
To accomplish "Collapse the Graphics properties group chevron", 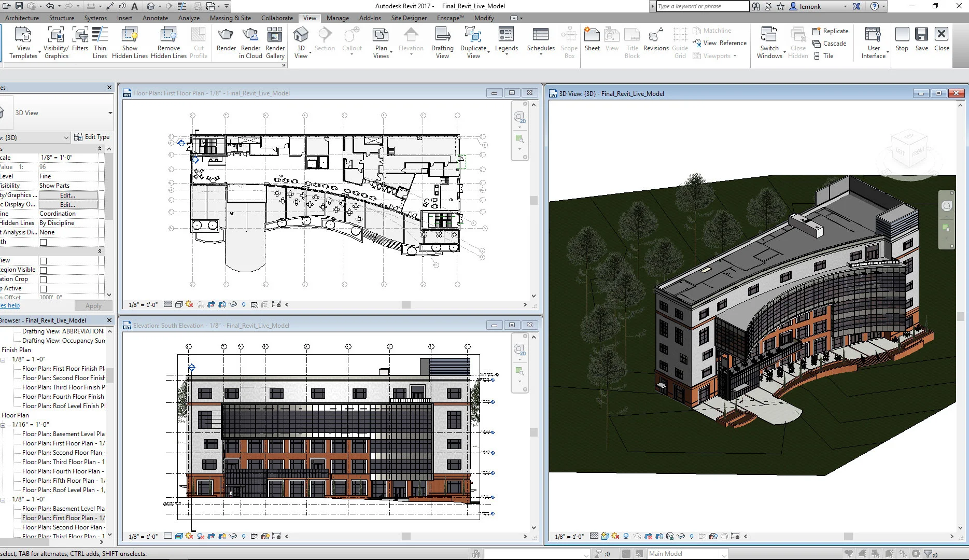I will click(x=100, y=149).
